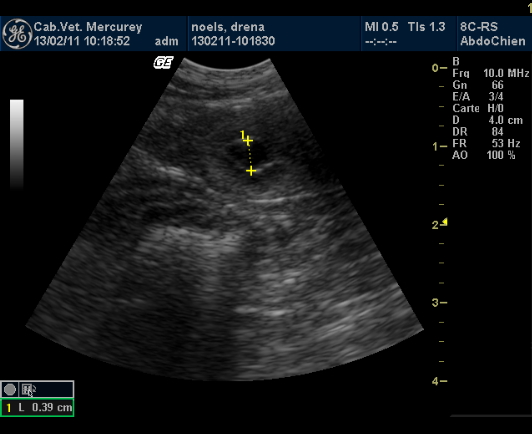532x434 pixels.
Task: Click the Gn 66 gain parameter
Action: pos(478,85)
